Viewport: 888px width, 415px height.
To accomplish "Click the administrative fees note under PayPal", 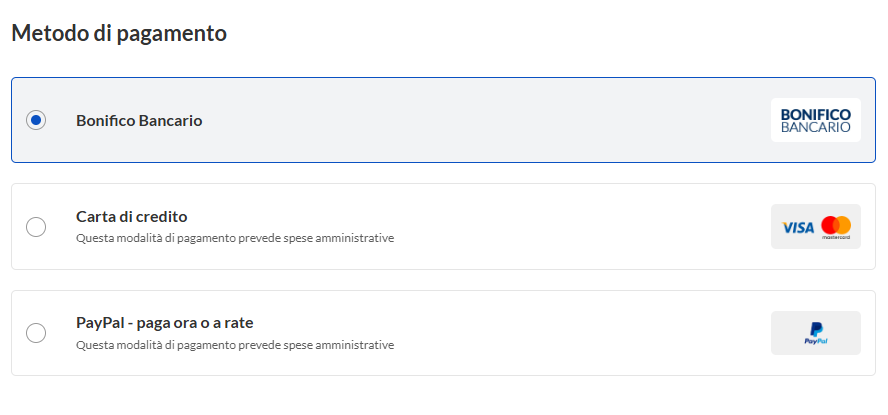I will click(234, 345).
